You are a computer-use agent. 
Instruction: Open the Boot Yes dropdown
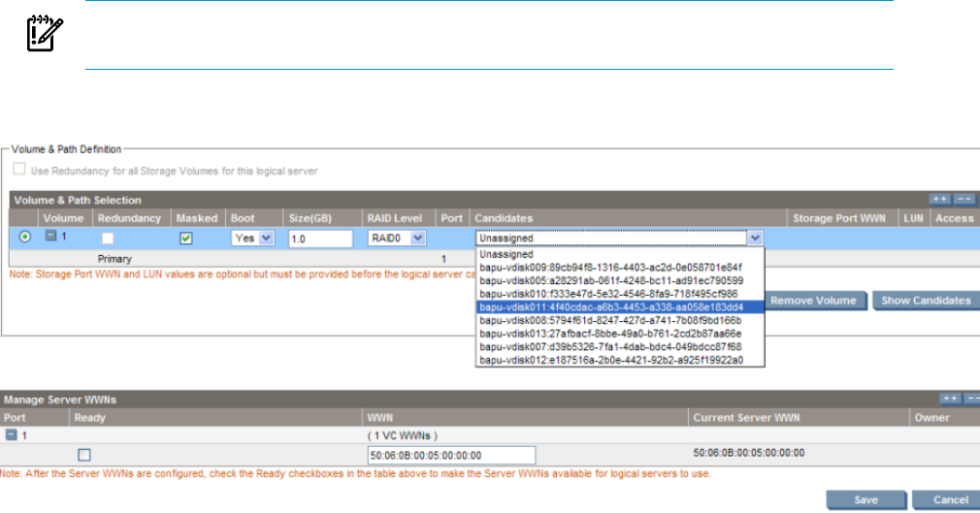click(x=252, y=238)
